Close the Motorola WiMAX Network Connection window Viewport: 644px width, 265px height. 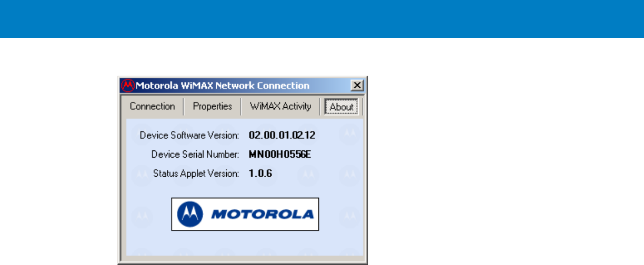click(x=357, y=85)
